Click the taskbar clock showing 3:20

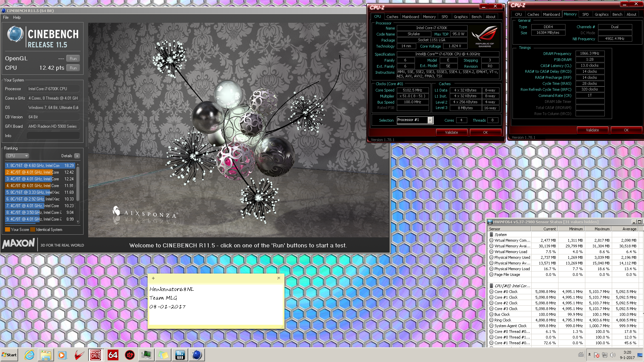click(x=627, y=355)
